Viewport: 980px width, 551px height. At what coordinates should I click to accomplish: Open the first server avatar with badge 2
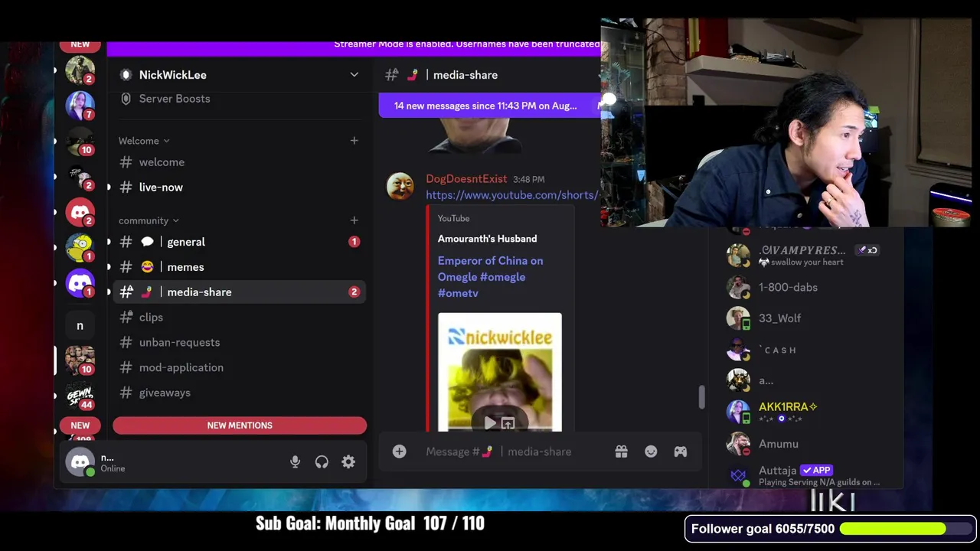click(x=80, y=70)
